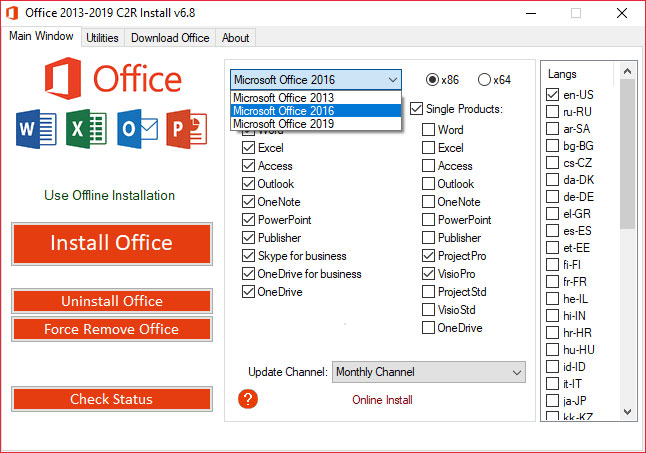Check the ja-JP language
Image resolution: width=646 pixels, height=453 pixels.
tap(552, 401)
